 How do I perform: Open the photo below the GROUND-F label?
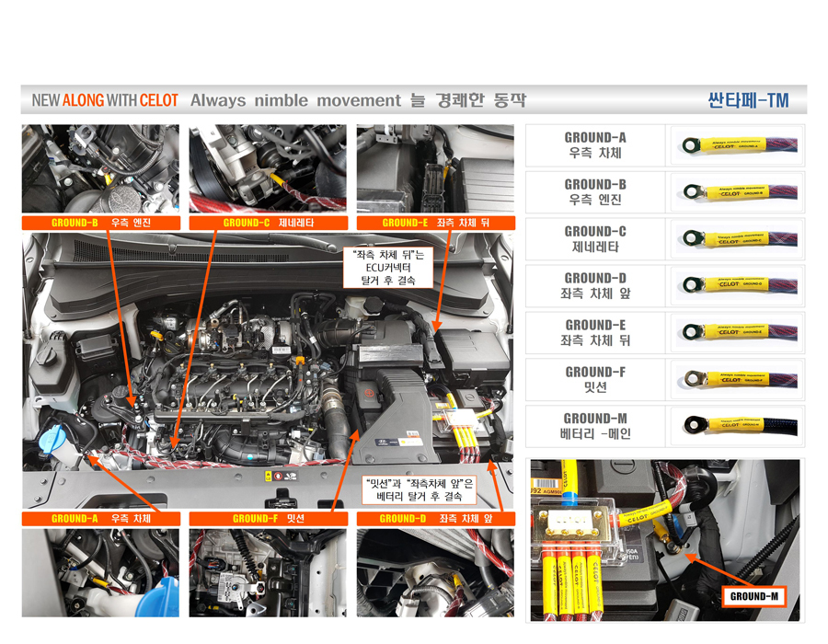pyautogui.click(x=268, y=572)
